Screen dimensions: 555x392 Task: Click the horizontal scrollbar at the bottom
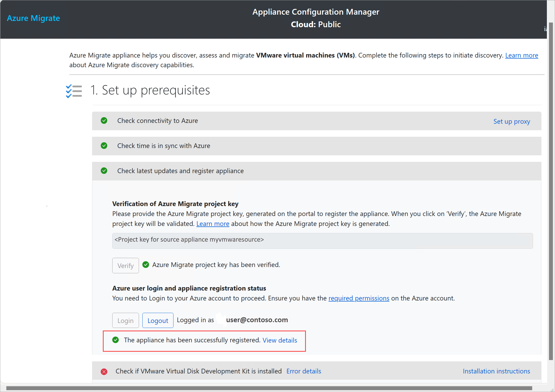click(x=269, y=388)
